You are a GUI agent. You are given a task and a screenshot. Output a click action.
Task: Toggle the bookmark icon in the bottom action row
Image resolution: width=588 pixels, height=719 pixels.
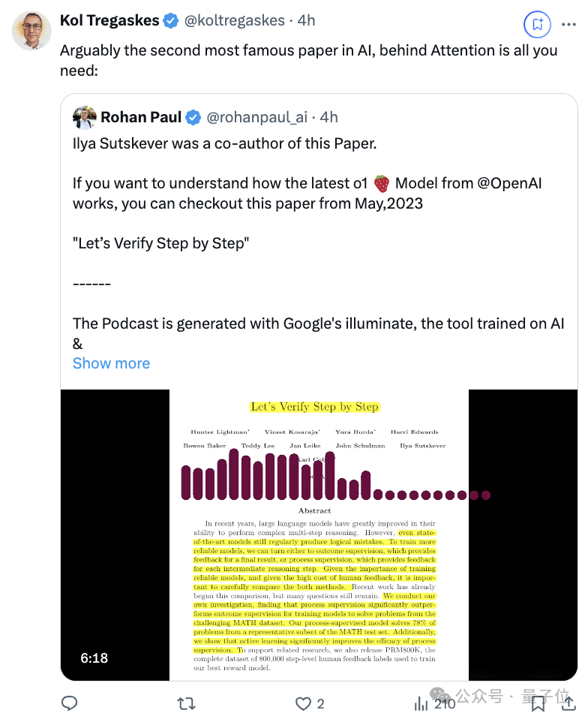[x=538, y=703]
